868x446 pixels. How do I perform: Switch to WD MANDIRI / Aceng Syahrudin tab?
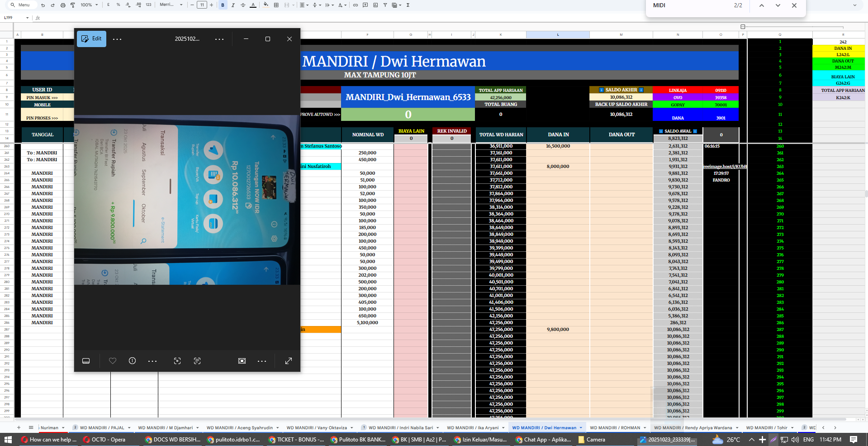[x=242, y=427]
